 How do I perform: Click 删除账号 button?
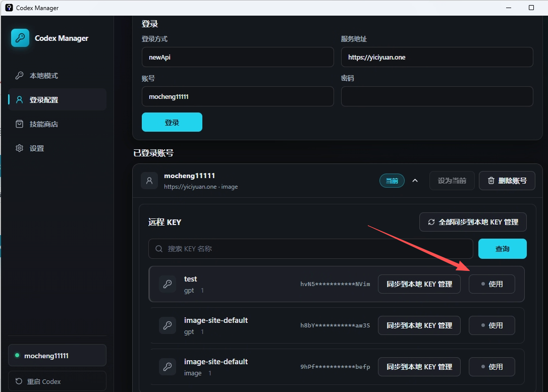pyautogui.click(x=507, y=181)
